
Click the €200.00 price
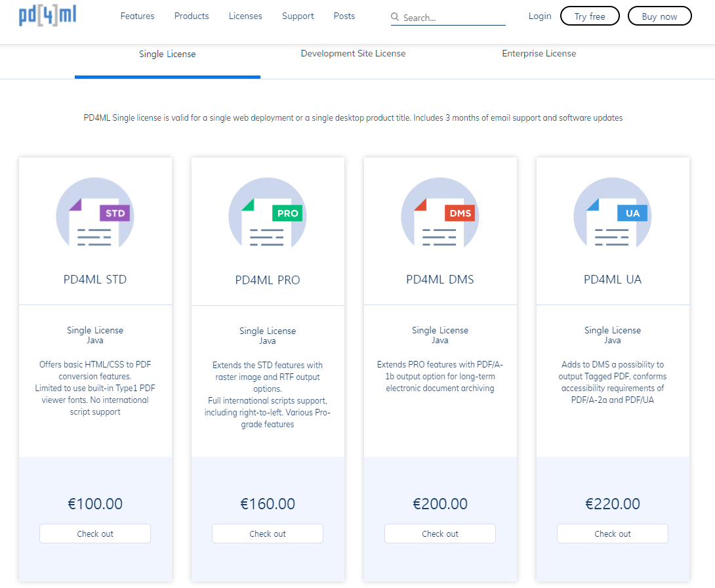tap(440, 503)
